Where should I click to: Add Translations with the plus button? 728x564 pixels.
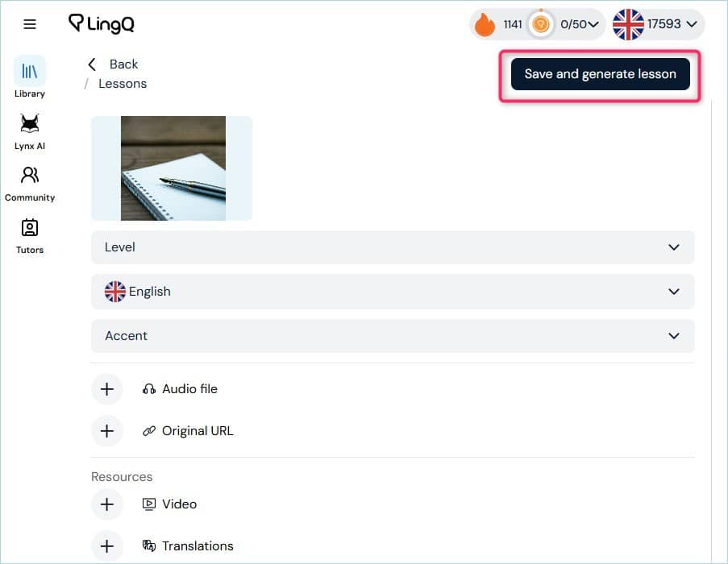click(107, 546)
